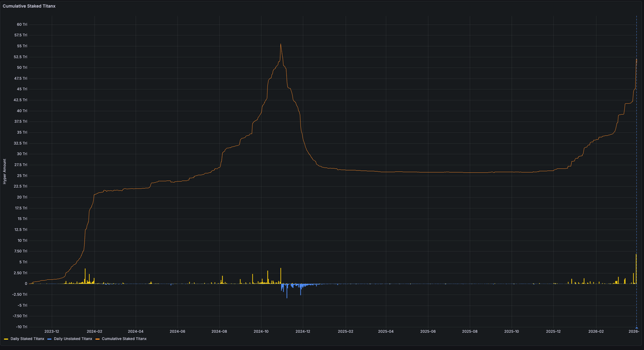
Task: Click the 15 Tri y-axis label
Action: click(x=22, y=218)
